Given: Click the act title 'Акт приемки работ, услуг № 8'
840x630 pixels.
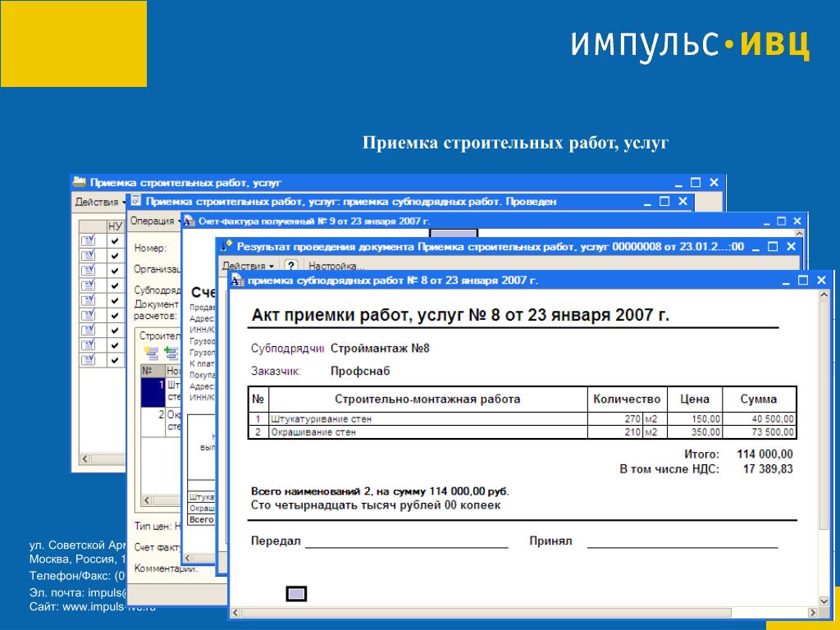Looking at the screenshot, I should click(376, 314).
